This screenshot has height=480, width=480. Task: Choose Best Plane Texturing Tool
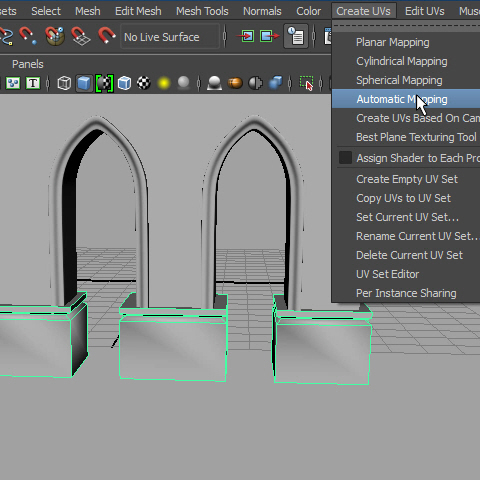coord(406,137)
